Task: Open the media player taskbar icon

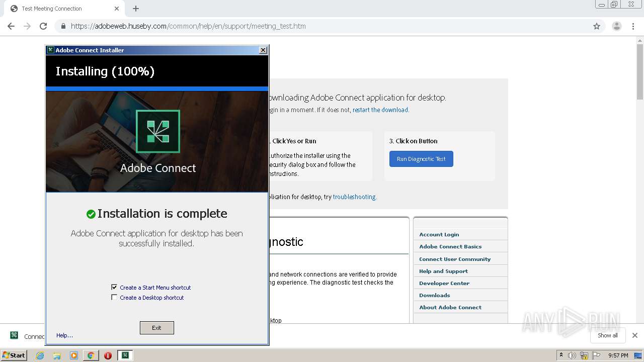Action: (74, 355)
